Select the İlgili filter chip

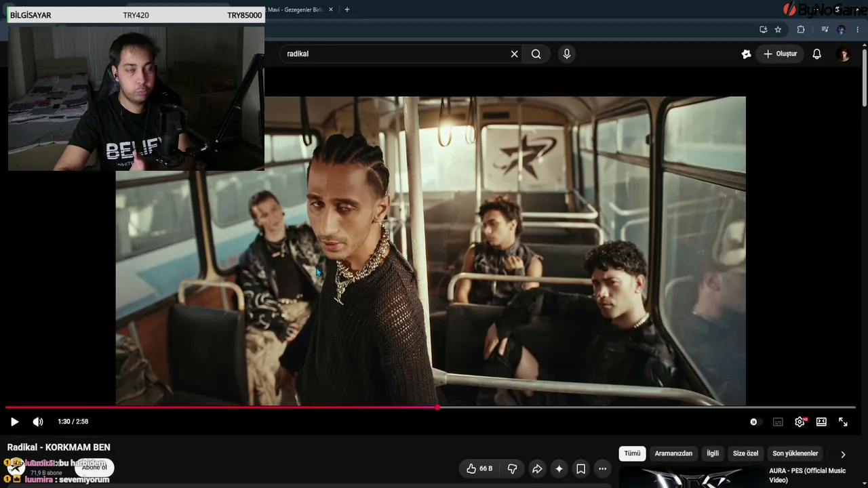click(x=713, y=453)
